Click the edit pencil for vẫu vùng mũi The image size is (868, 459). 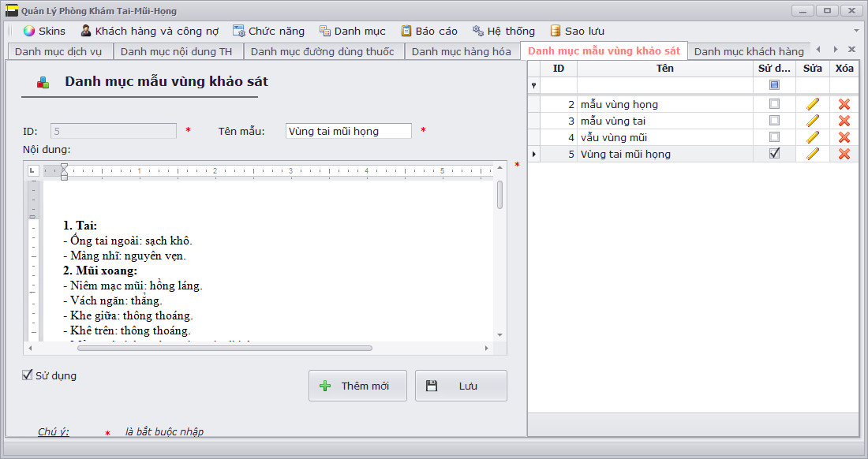coord(813,137)
